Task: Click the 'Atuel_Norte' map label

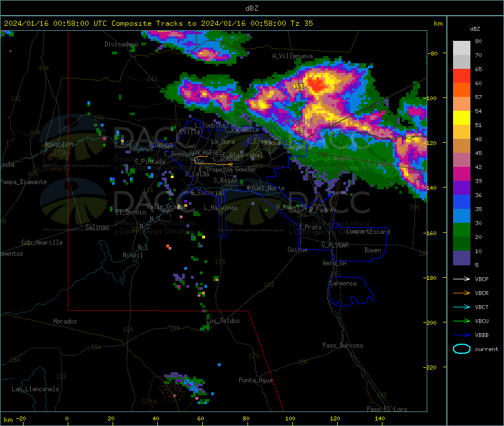Action: (266, 188)
